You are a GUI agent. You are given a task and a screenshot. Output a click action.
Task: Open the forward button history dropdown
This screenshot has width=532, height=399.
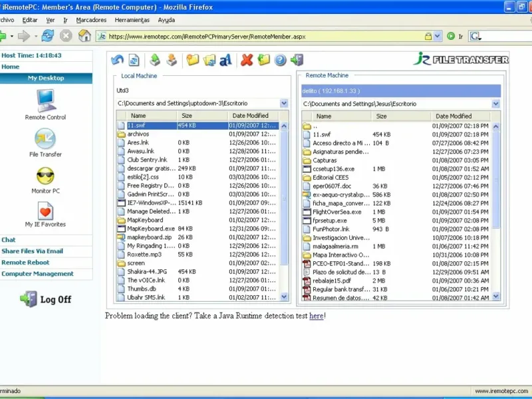[x=36, y=36]
